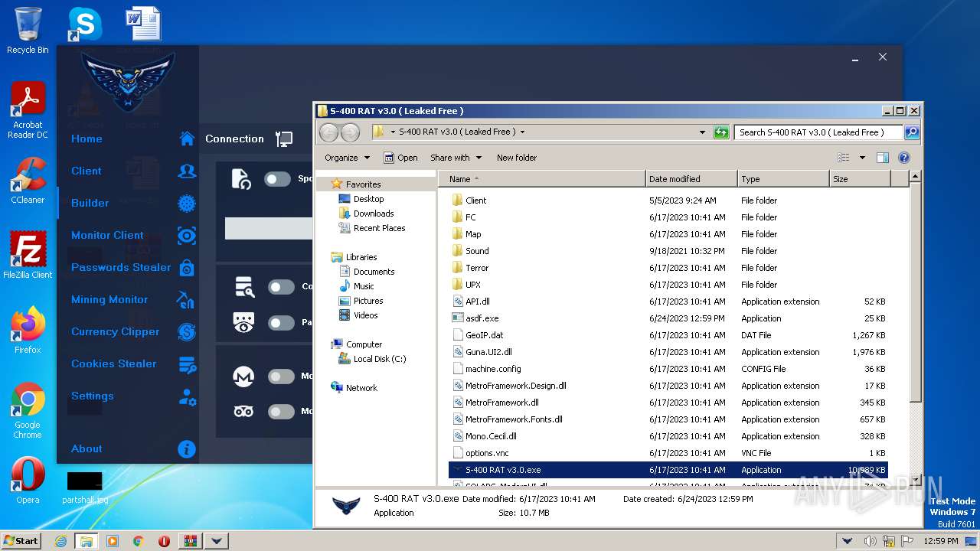
Task: Select the GeoIP.dat file row
Action: coord(668,335)
